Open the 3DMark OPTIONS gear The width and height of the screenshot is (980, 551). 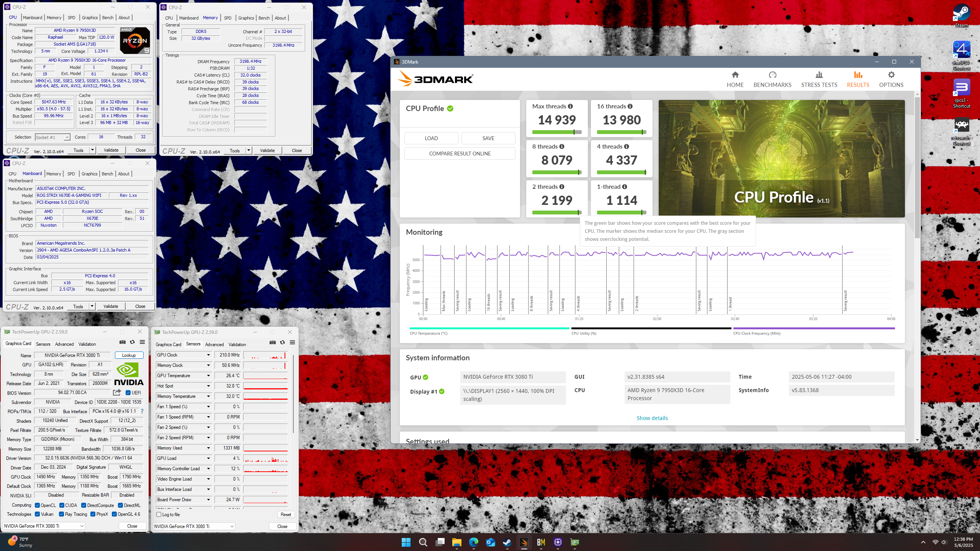(891, 79)
